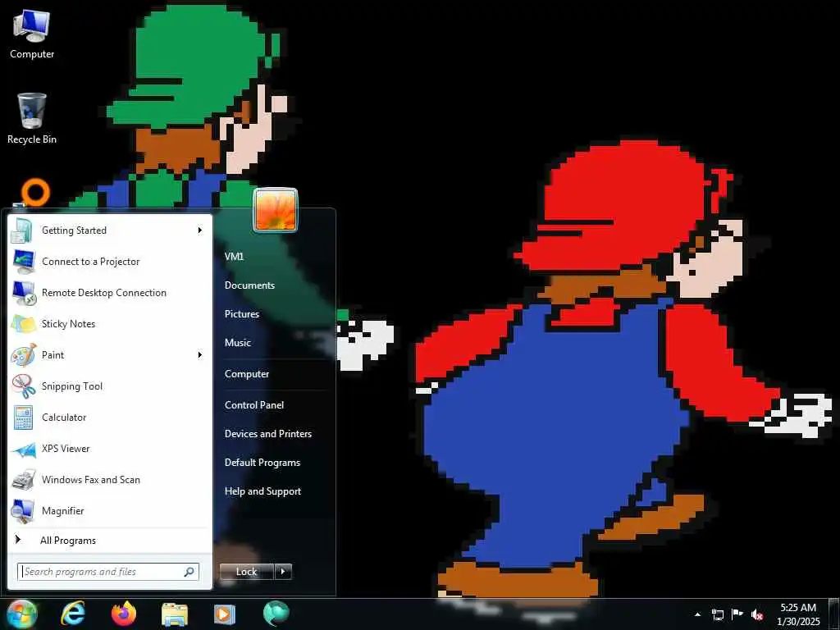Open the Action Center flag icon
This screenshot has width=840, height=630.
(x=737, y=614)
